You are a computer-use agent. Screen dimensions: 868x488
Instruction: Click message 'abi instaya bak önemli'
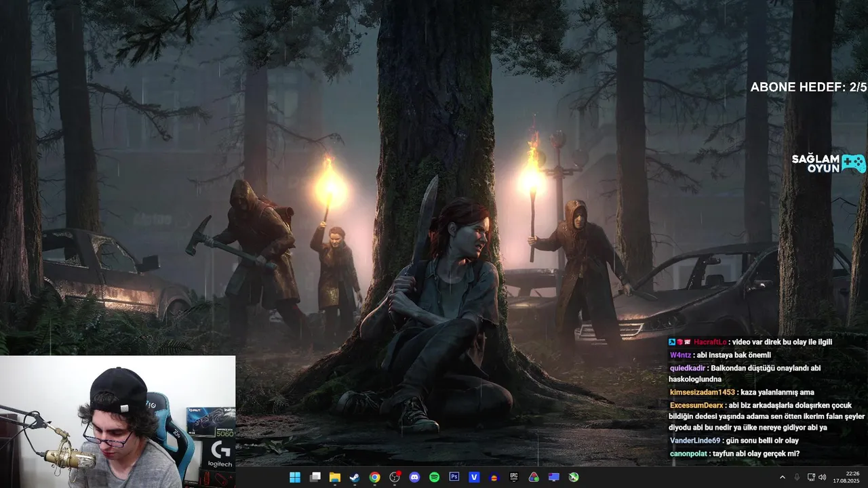[734, 355]
